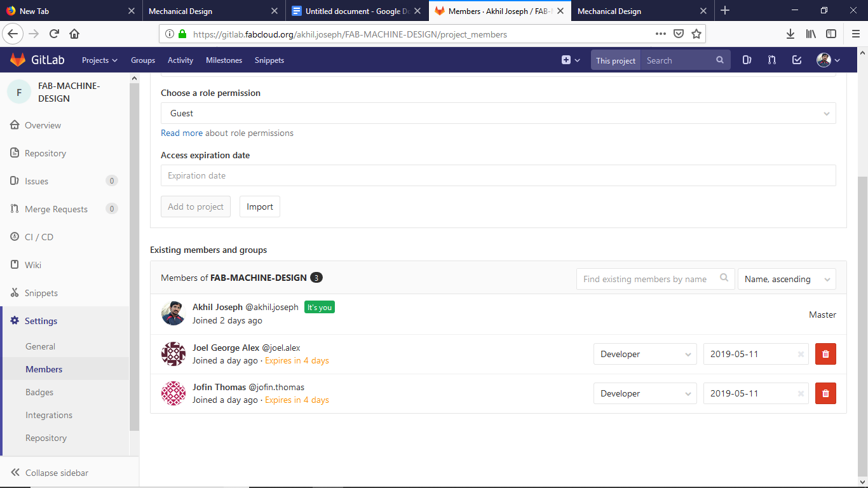
Task: Switch to the first Mechanical Design browser tab
Action: pyautogui.click(x=213, y=11)
